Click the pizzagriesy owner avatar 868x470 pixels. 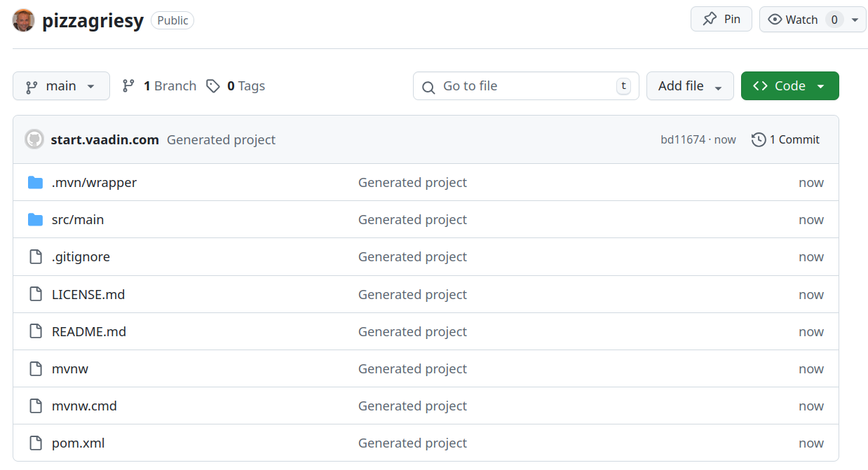(x=24, y=20)
